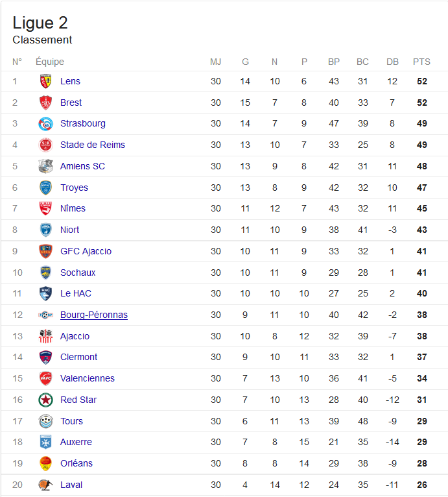The image size is (448, 497).
Task: Select the Strasbourg club badge
Action: tap(45, 124)
